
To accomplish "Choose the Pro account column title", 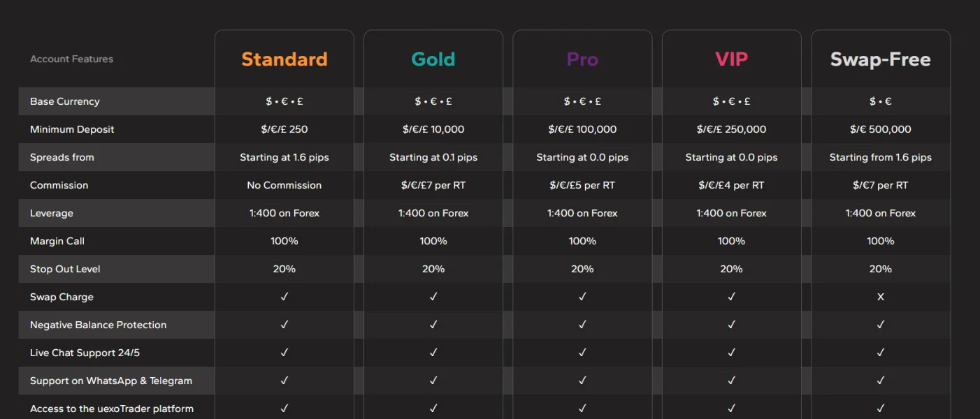I will click(x=582, y=59).
